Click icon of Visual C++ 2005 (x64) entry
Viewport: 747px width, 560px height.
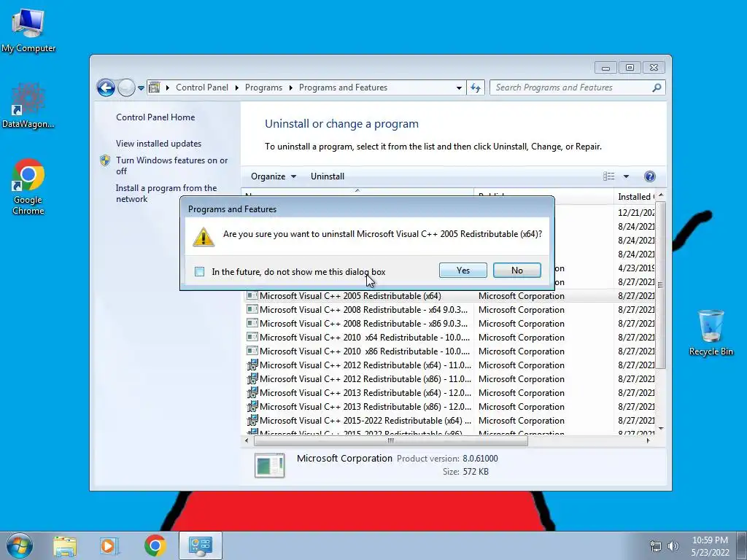point(252,296)
